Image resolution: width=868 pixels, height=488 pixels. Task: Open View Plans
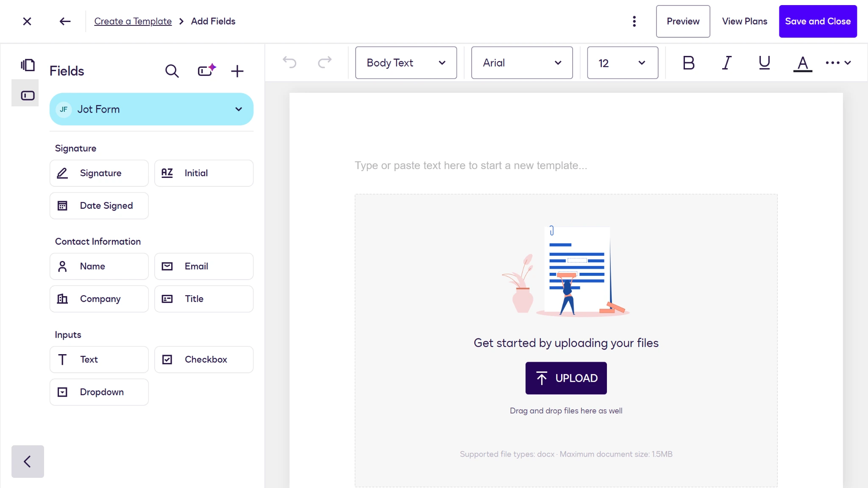click(x=744, y=21)
